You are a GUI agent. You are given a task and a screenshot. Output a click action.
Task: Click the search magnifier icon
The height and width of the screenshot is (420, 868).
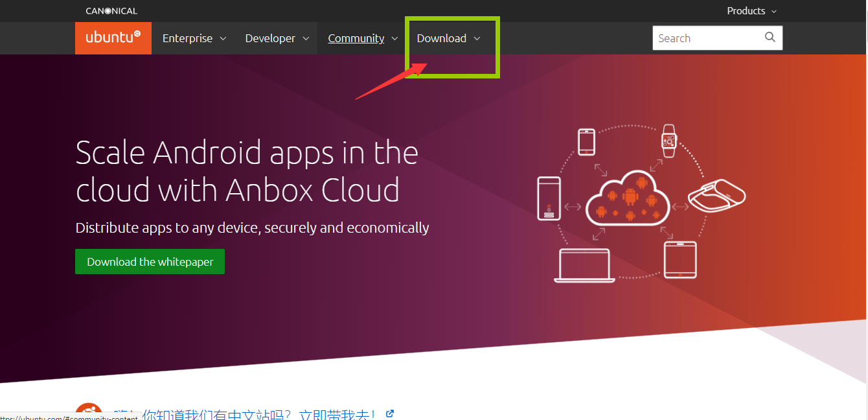[770, 38]
